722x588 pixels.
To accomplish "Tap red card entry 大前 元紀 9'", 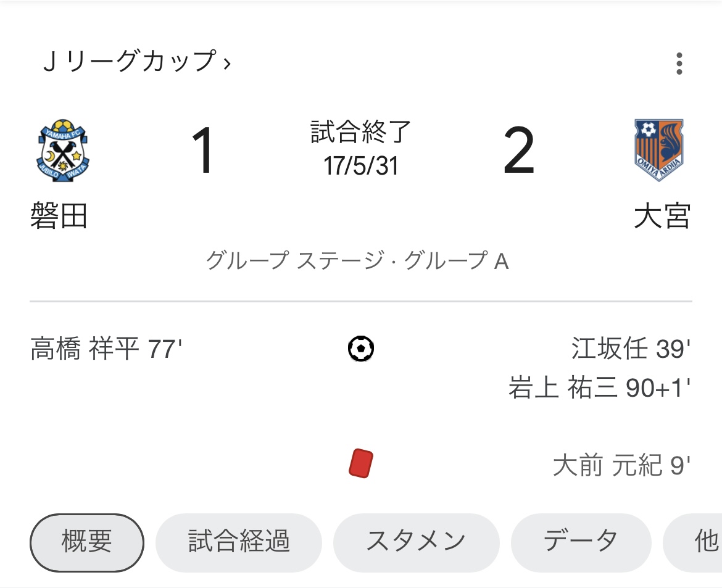I will coord(621,465).
